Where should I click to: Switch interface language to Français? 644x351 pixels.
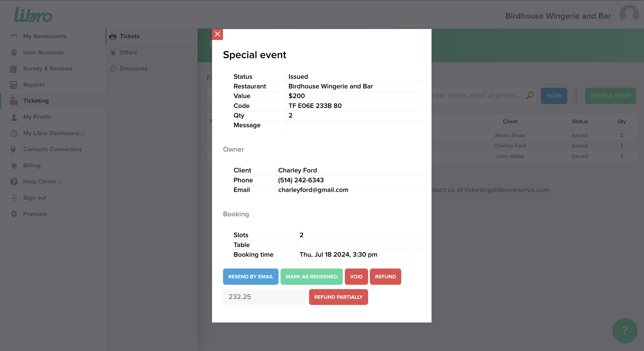(x=35, y=214)
